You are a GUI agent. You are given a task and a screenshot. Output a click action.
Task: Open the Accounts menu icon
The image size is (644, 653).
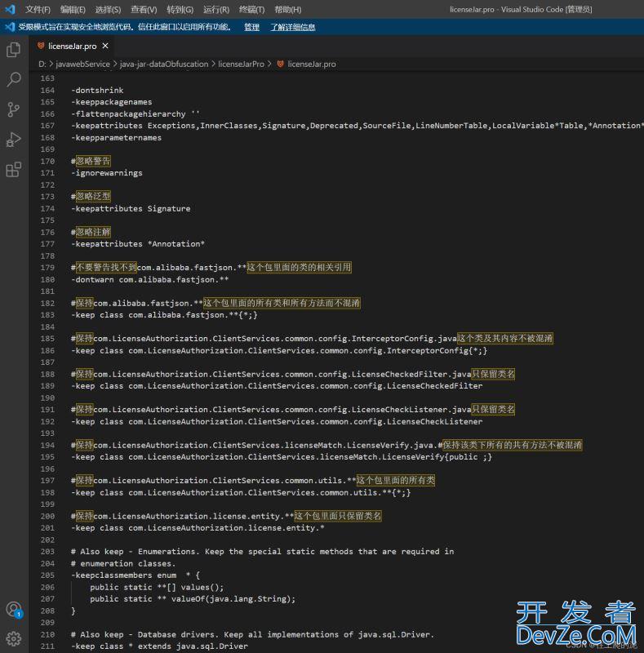(x=14, y=609)
